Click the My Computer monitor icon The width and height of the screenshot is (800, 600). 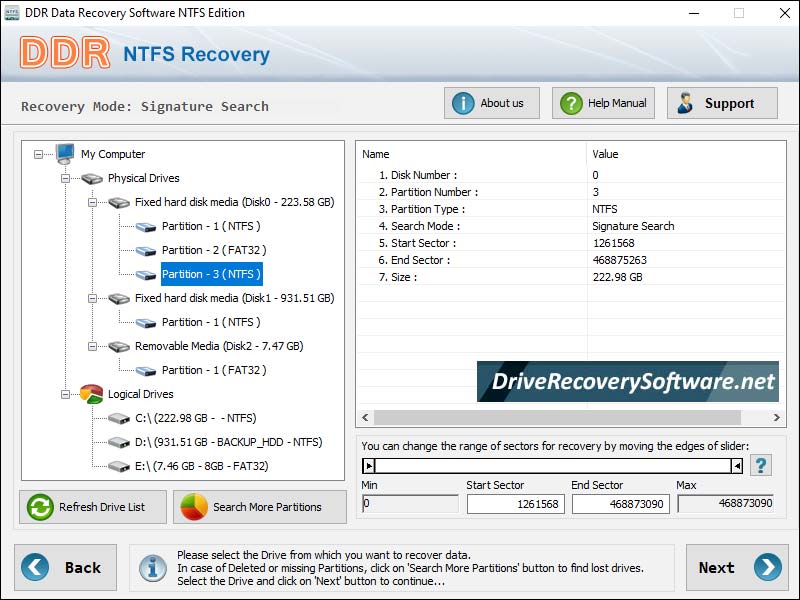click(x=65, y=154)
